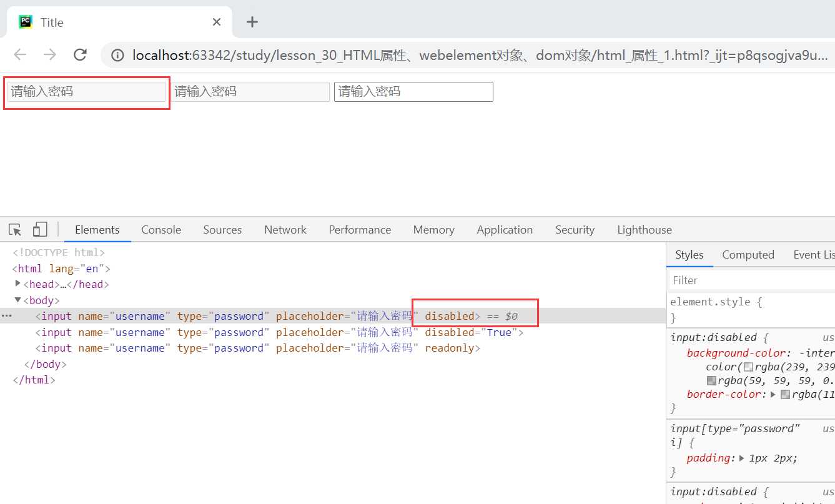Click the first disabled password field
The width and height of the screenshot is (835, 504).
[87, 92]
